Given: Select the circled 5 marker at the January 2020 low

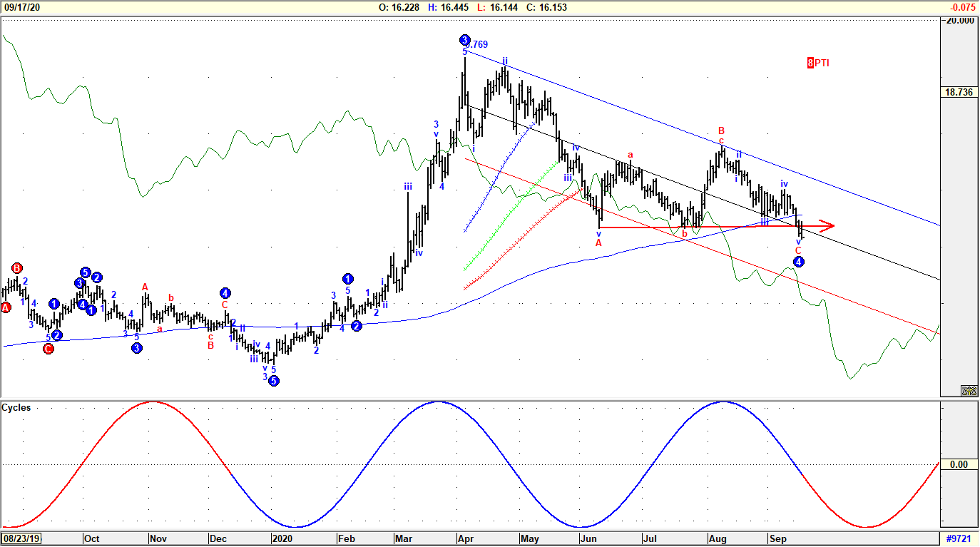Looking at the screenshot, I should click(273, 381).
